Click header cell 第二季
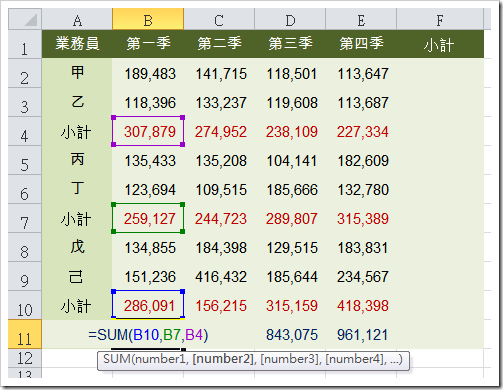 (x=219, y=44)
